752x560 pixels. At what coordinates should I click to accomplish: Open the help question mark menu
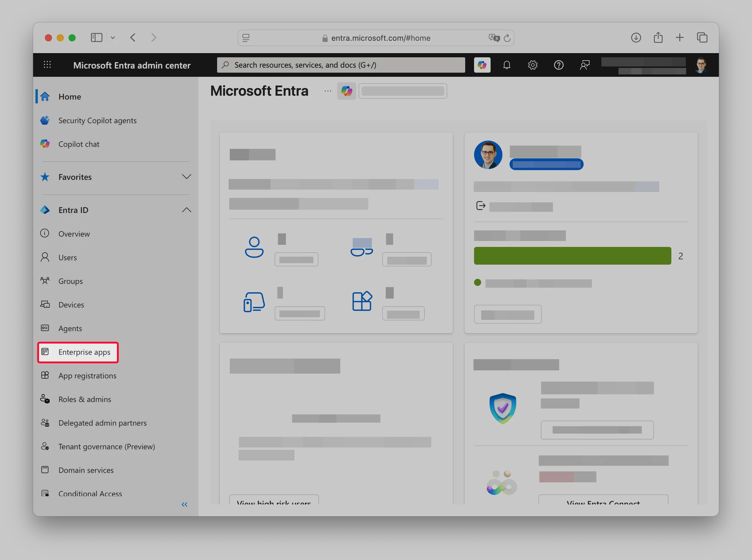(x=559, y=65)
